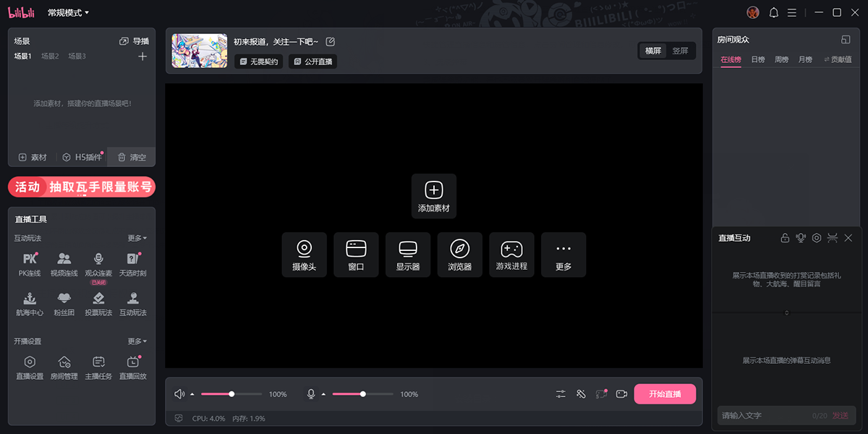Open 观众连麦 audience mic tool
The width and height of the screenshot is (868, 434).
(x=98, y=266)
